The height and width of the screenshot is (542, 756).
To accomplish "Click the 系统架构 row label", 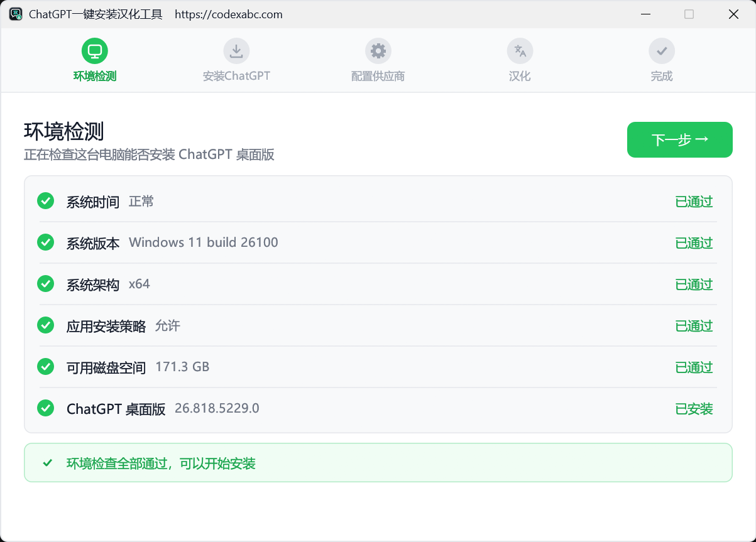I will tap(93, 285).
